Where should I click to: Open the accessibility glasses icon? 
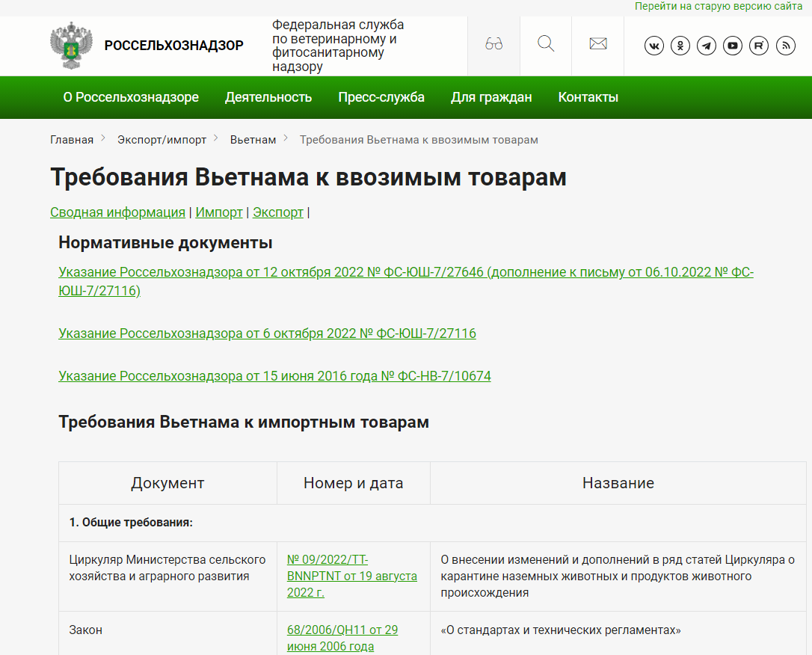click(493, 44)
